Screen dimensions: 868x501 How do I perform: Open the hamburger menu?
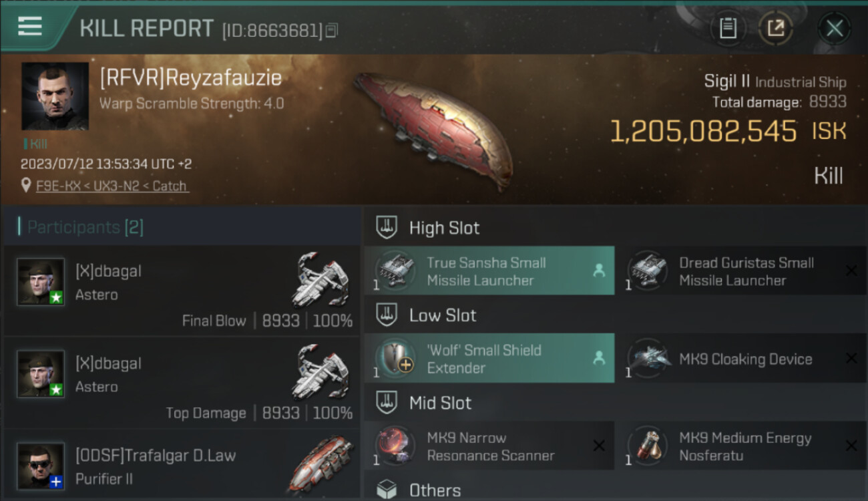click(30, 26)
